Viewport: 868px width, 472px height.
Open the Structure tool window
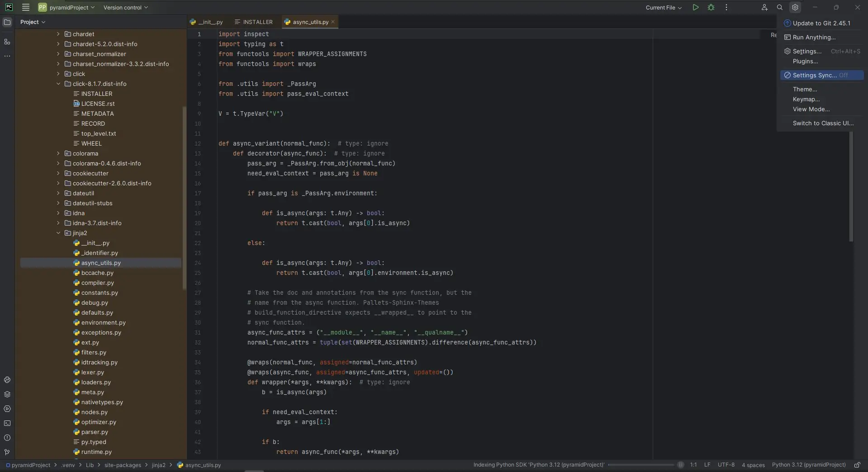[x=7, y=42]
